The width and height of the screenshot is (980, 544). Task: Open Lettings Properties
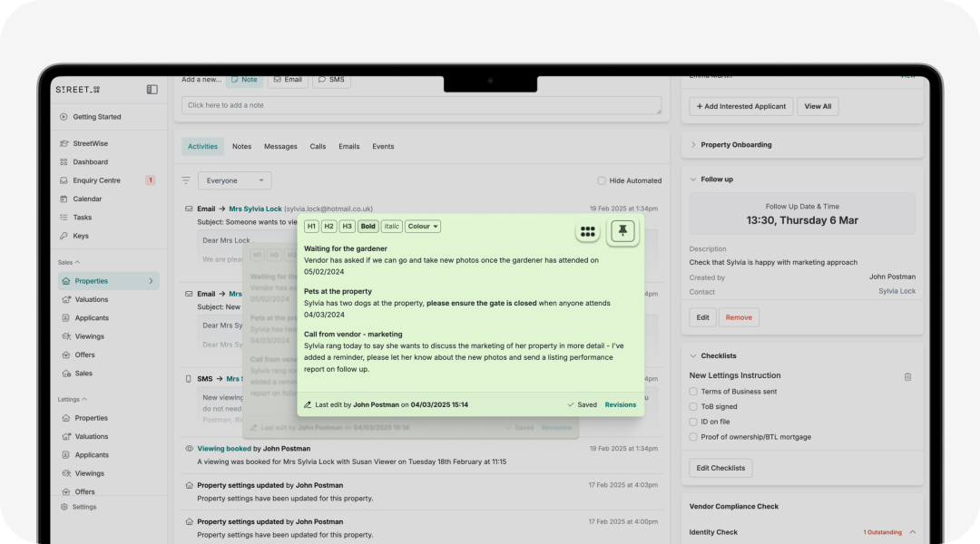(92, 418)
